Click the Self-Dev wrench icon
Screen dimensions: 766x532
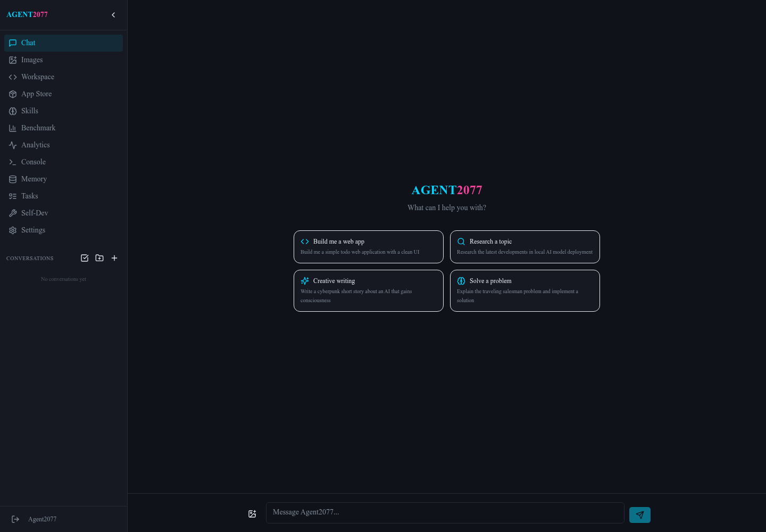[x=13, y=213]
